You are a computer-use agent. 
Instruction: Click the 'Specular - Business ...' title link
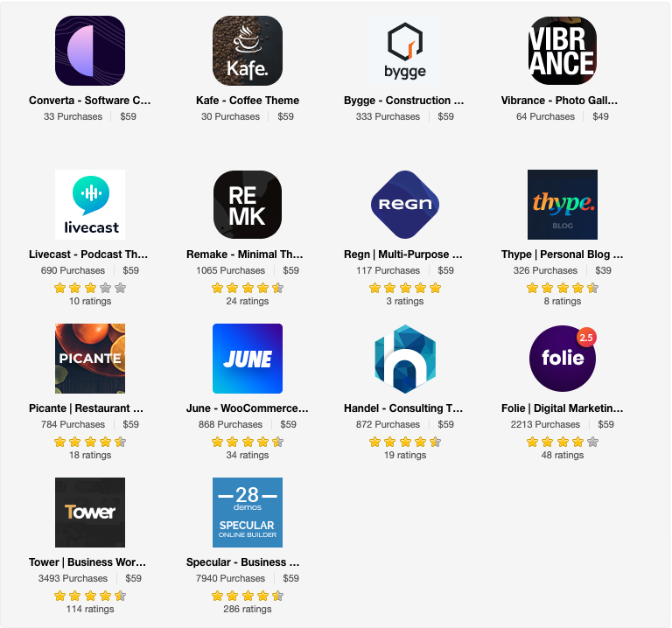click(x=243, y=562)
